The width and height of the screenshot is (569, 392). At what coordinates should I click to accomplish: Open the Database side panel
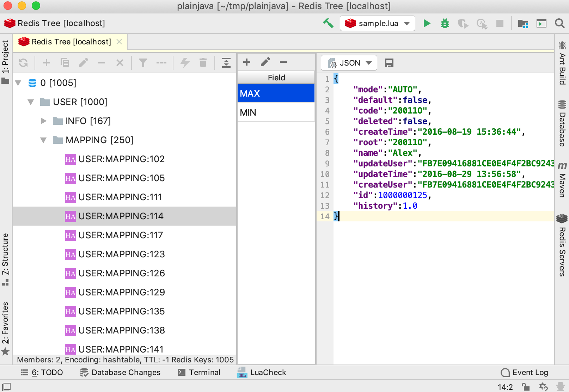point(562,123)
